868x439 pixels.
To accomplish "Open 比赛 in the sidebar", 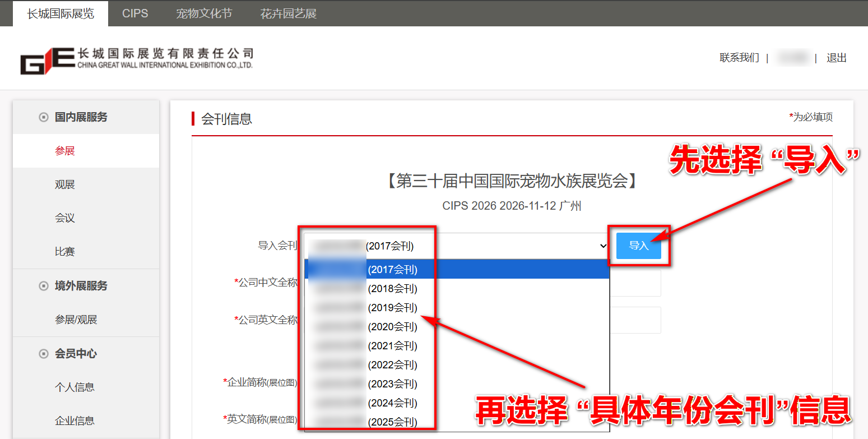I will 65,252.
